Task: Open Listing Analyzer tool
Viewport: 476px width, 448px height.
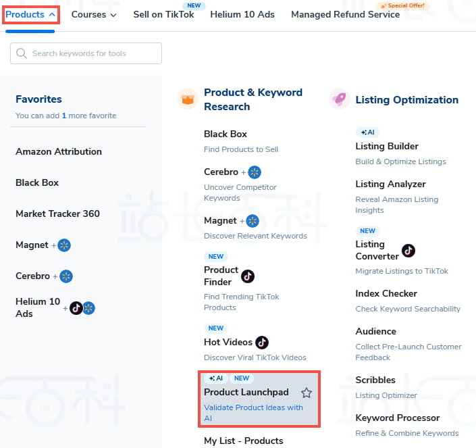Action: coord(391,184)
